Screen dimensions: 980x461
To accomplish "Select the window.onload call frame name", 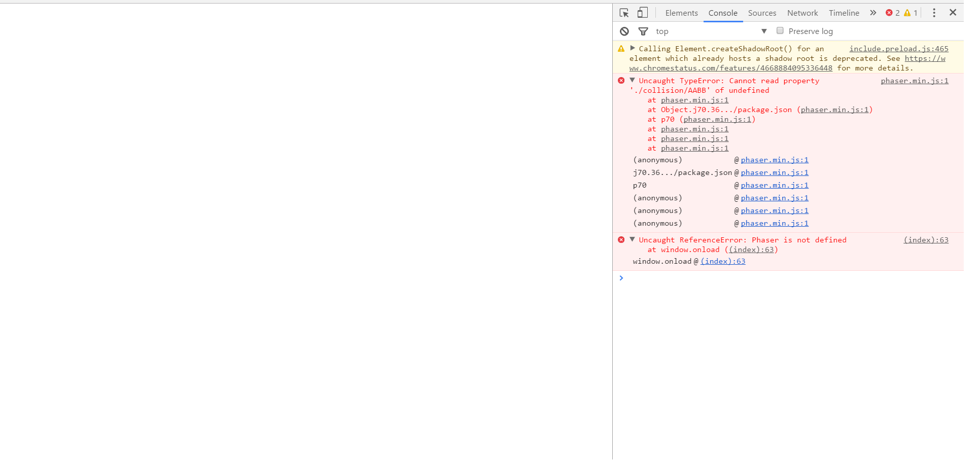I will pos(662,261).
